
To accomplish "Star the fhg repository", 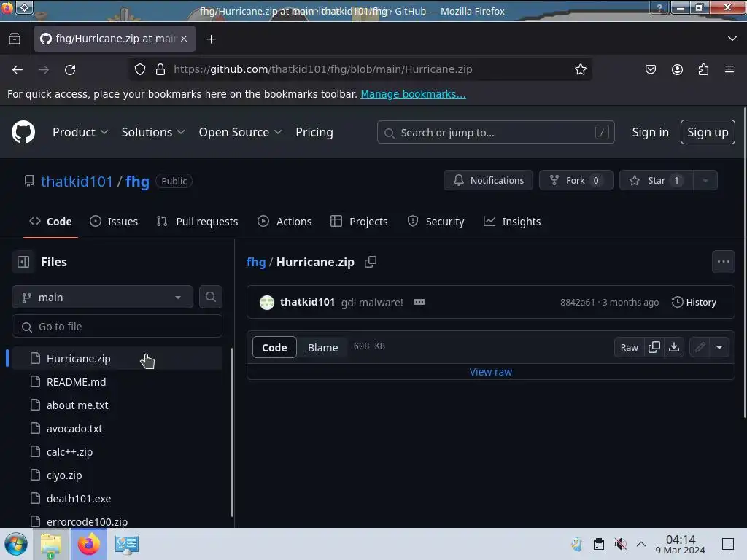I will [656, 181].
